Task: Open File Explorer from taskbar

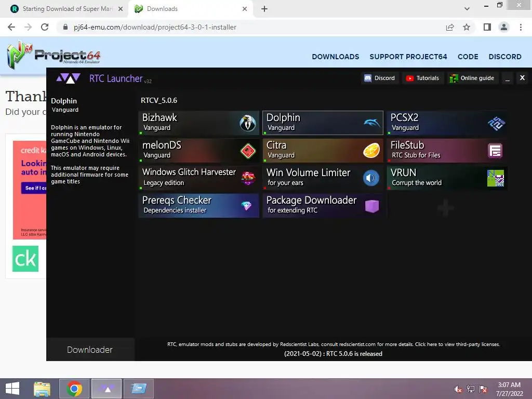Action: 42,389
